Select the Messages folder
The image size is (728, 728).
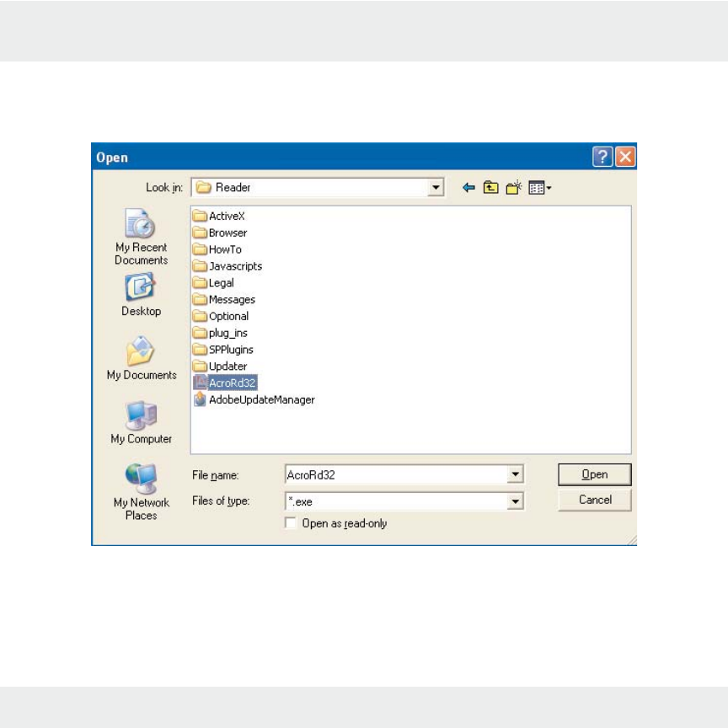pyautogui.click(x=224, y=299)
